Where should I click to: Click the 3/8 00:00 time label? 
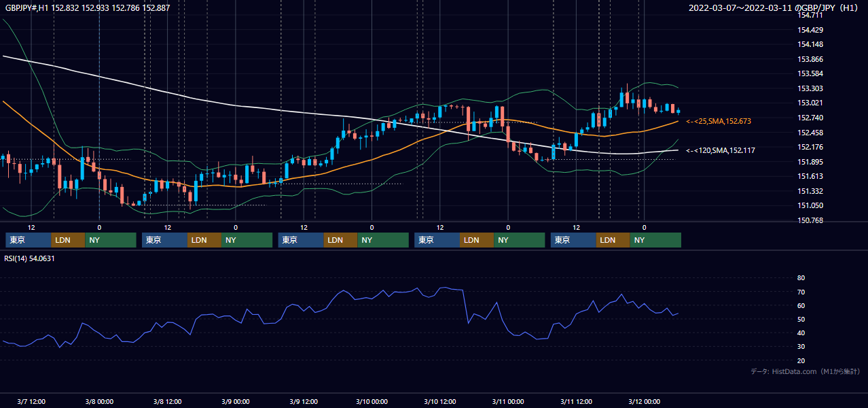tap(99, 402)
